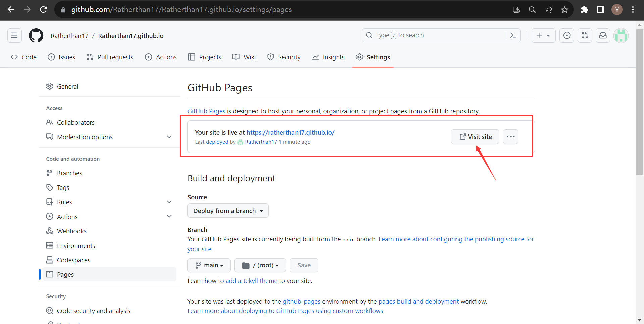Open the github-pages environment link
Screen dimensions: 644x324
click(302, 301)
